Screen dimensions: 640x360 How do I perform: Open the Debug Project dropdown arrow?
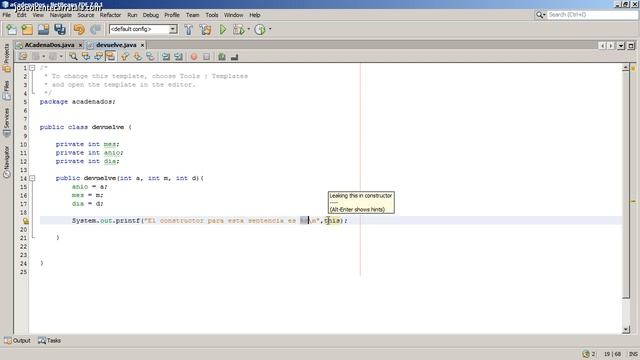[249, 29]
